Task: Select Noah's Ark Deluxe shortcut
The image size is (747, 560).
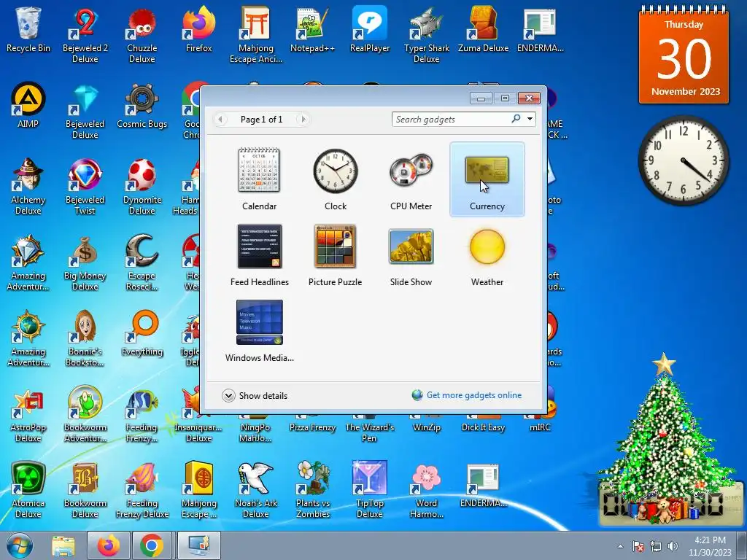Action: 256,489
